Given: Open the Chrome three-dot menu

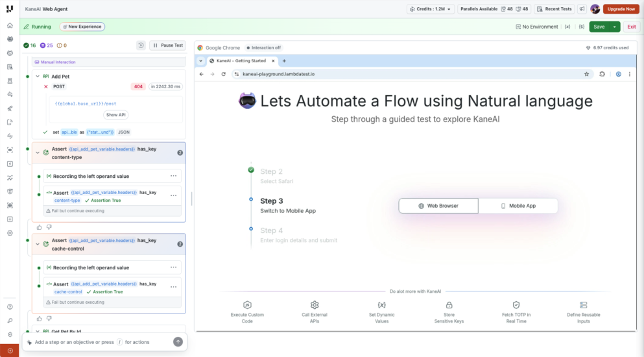Looking at the screenshot, I should click(630, 74).
